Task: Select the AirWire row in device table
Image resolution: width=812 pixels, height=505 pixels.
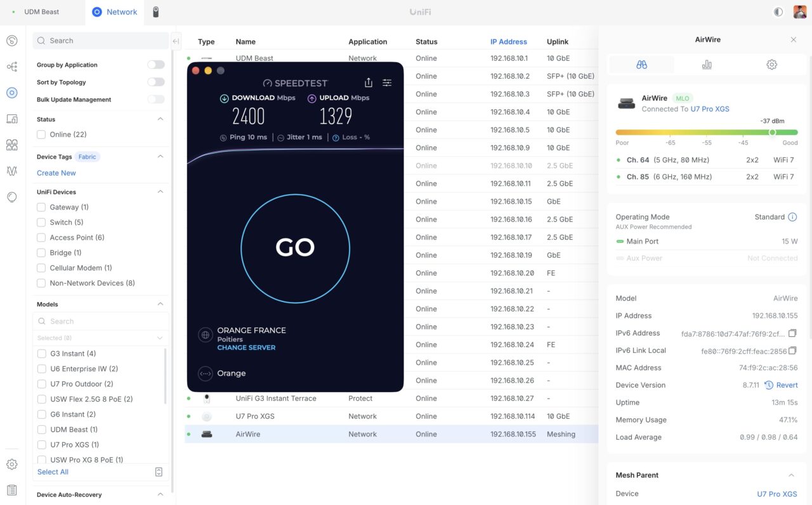Action: (391, 435)
